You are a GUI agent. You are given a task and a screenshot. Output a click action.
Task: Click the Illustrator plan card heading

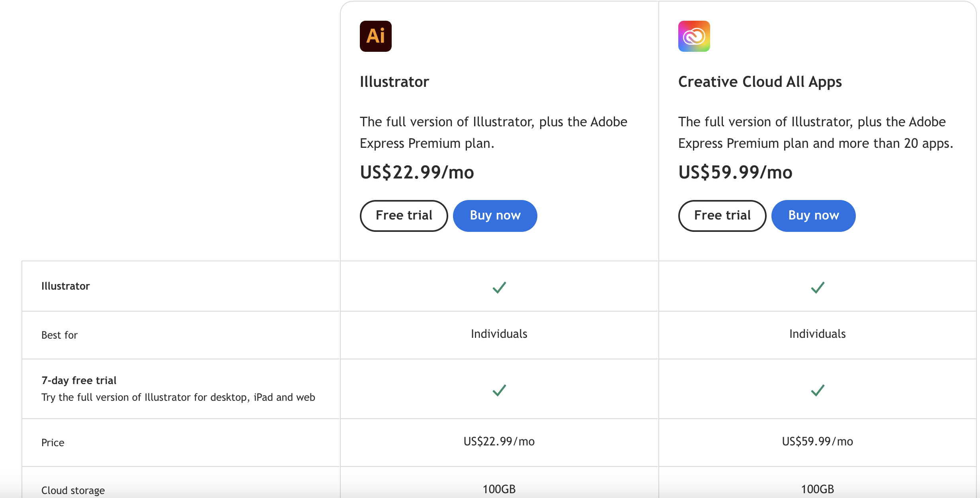pos(394,82)
